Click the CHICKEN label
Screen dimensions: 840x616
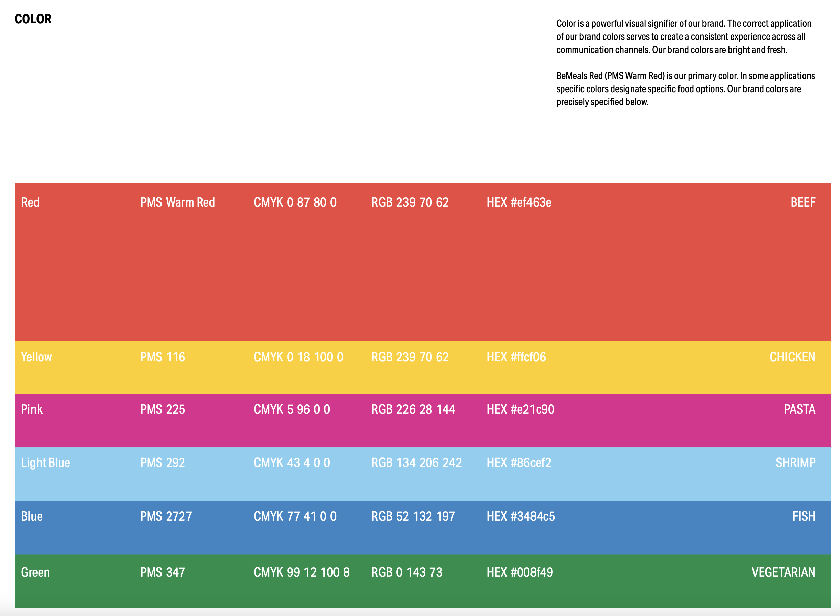point(792,357)
